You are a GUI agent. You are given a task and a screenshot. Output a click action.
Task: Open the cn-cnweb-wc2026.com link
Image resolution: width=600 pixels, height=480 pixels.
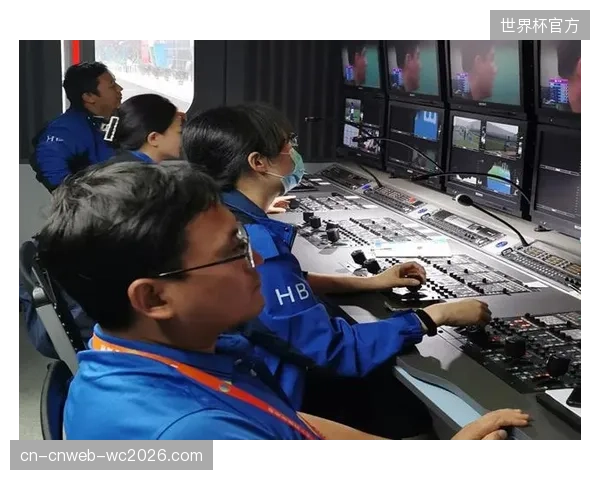(111, 455)
